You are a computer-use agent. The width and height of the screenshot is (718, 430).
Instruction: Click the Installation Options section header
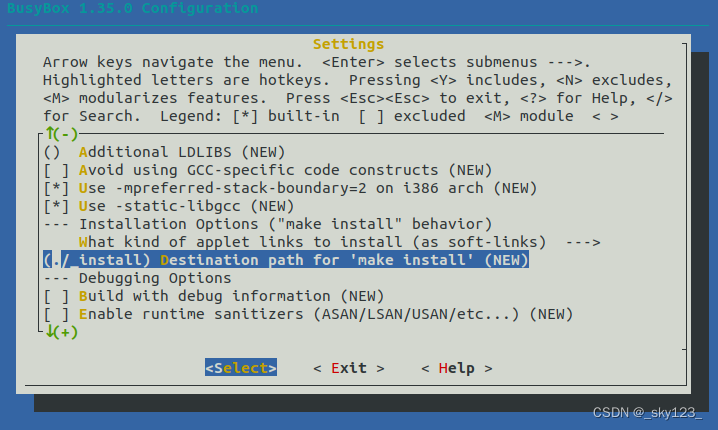tap(285, 224)
